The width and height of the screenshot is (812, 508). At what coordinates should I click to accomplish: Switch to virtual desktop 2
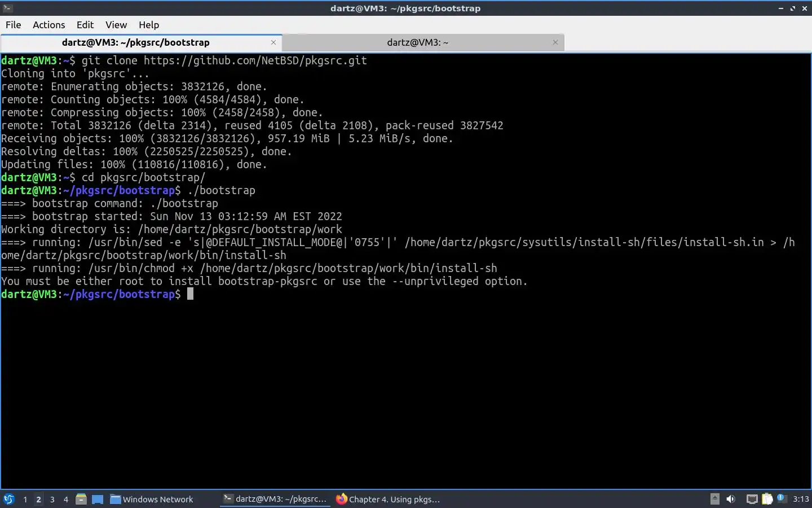[x=38, y=499]
